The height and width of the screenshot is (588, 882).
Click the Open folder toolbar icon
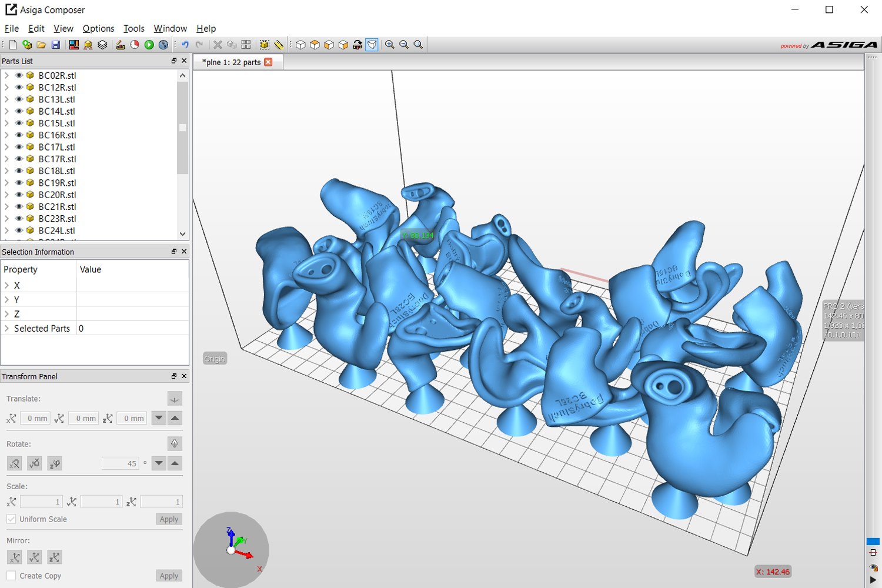(41, 45)
